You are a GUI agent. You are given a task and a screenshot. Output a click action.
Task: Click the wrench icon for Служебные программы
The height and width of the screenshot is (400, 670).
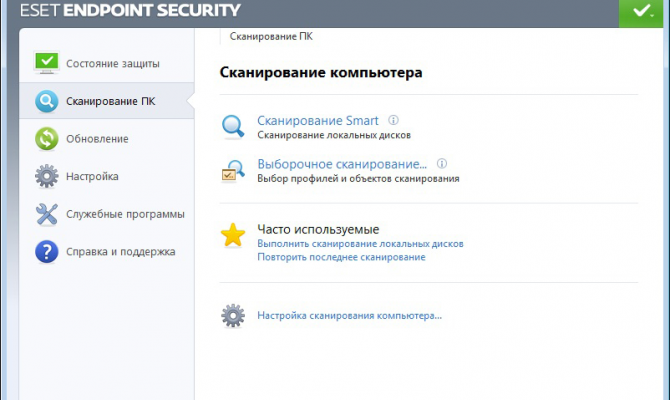[47, 213]
